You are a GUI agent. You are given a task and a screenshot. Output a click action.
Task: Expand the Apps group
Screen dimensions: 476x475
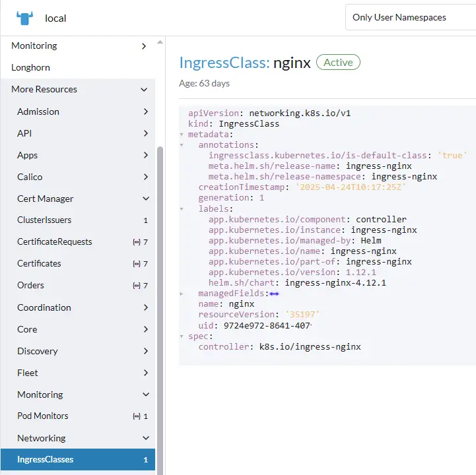[146, 155]
